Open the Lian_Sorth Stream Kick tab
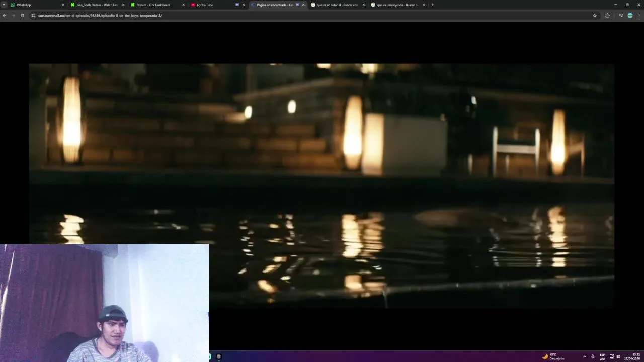Viewport: 644px width, 362px height. point(98,5)
